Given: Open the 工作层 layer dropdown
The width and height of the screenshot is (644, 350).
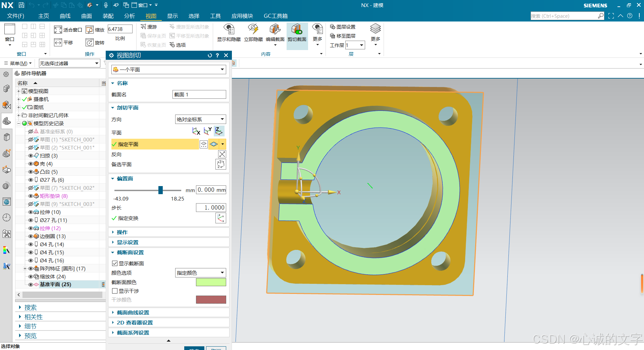Looking at the screenshot, I should pos(355,45).
